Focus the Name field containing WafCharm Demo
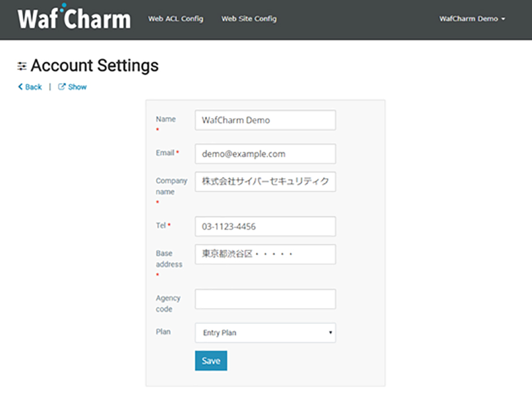The height and width of the screenshot is (411, 532). [x=265, y=120]
